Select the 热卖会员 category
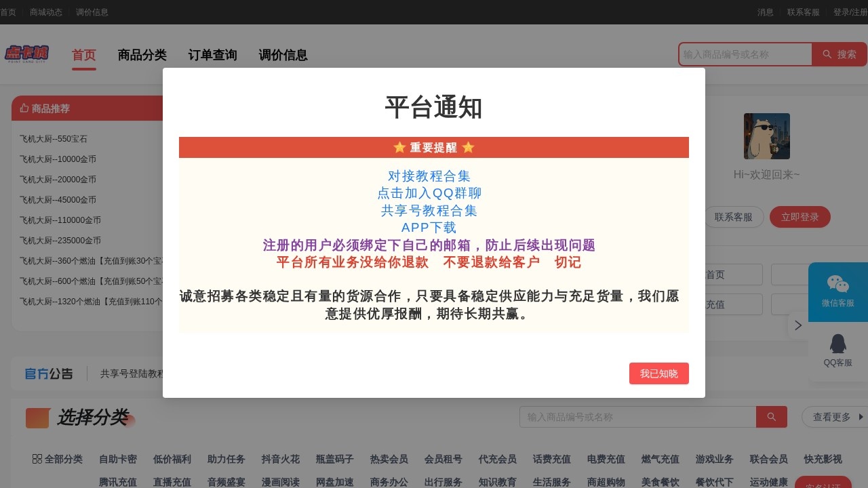Screen dimensions: 868x488 [x=389, y=459]
